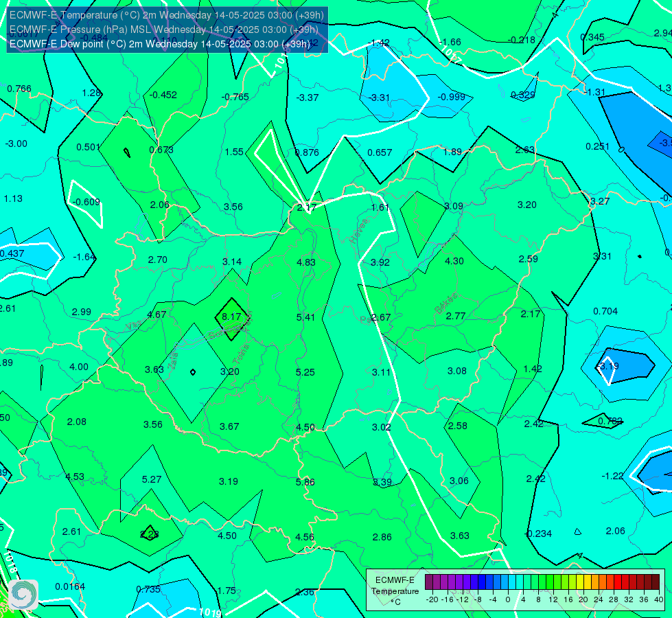The height and width of the screenshot is (618, 672).
Task: Click the -3.31 temperature value
Action: 379,98
